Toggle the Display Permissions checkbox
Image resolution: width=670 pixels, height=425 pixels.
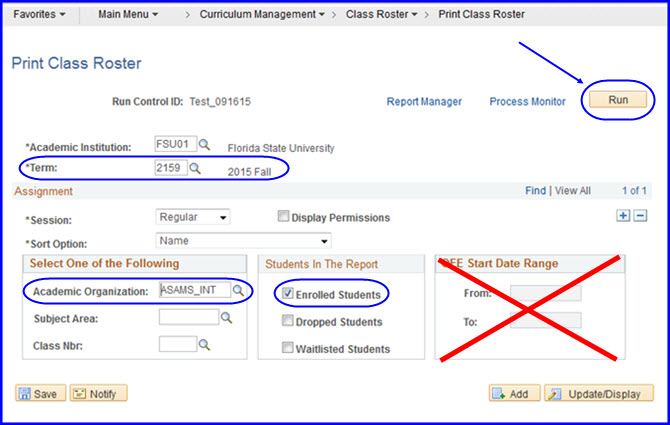coord(284,217)
